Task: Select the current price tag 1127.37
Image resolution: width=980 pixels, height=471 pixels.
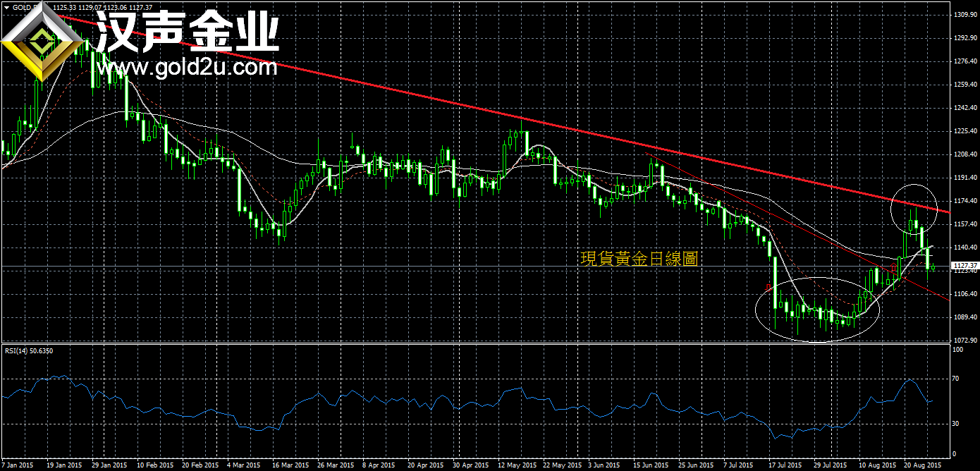Action: point(964,267)
